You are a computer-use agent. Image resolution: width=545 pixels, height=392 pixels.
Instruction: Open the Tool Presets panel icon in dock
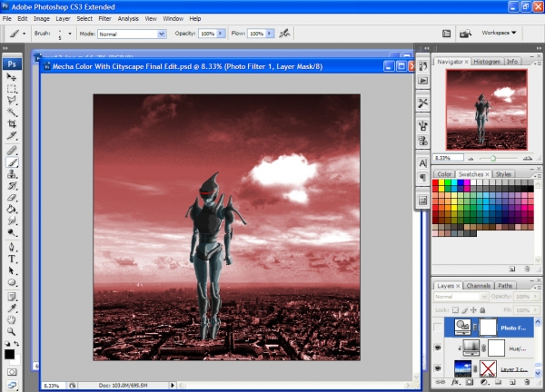(x=422, y=103)
